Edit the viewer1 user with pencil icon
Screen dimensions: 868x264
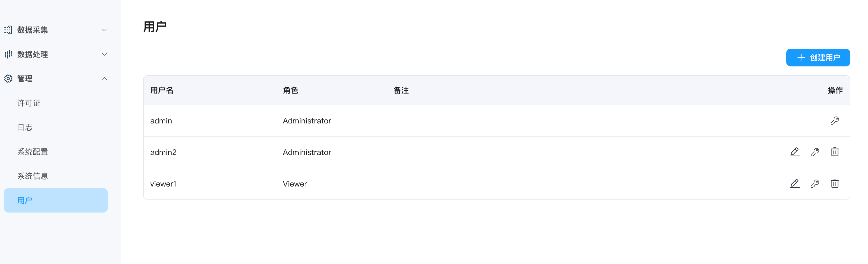pyautogui.click(x=795, y=184)
